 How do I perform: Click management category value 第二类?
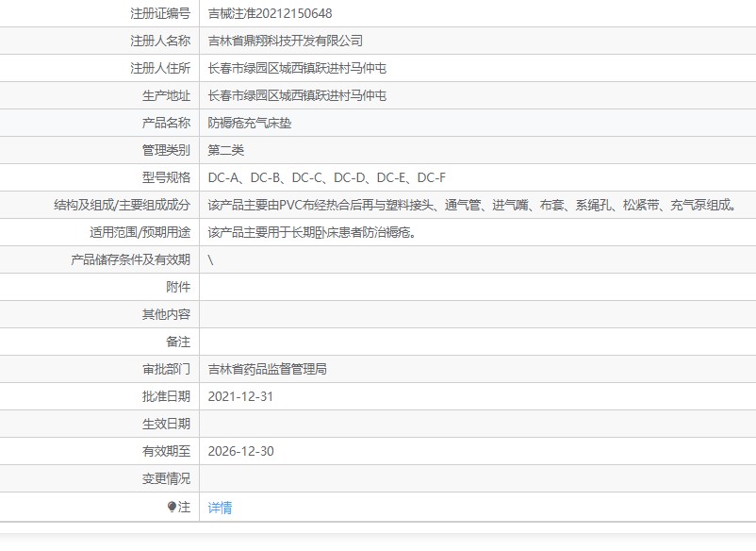click(226, 151)
